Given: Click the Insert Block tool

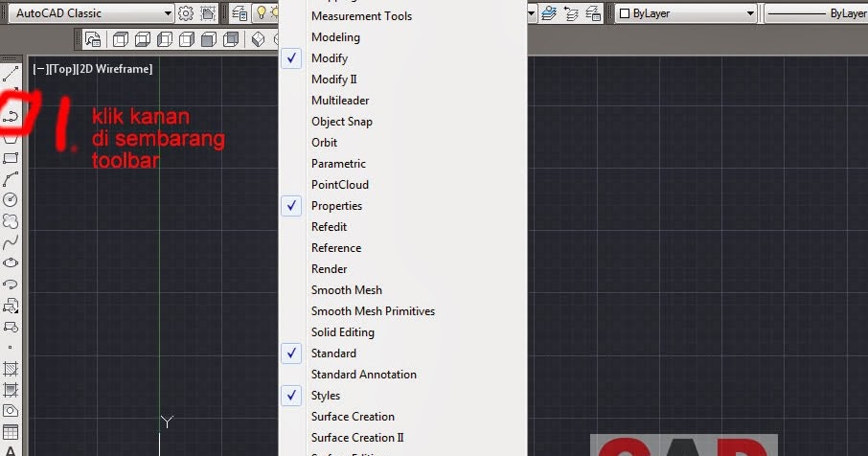Looking at the screenshot, I should pos(11,306).
